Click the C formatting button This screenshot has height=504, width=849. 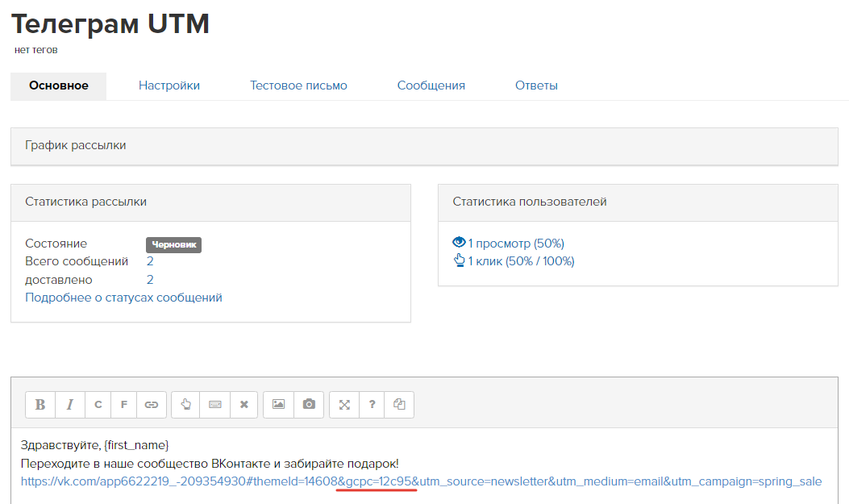[98, 405]
